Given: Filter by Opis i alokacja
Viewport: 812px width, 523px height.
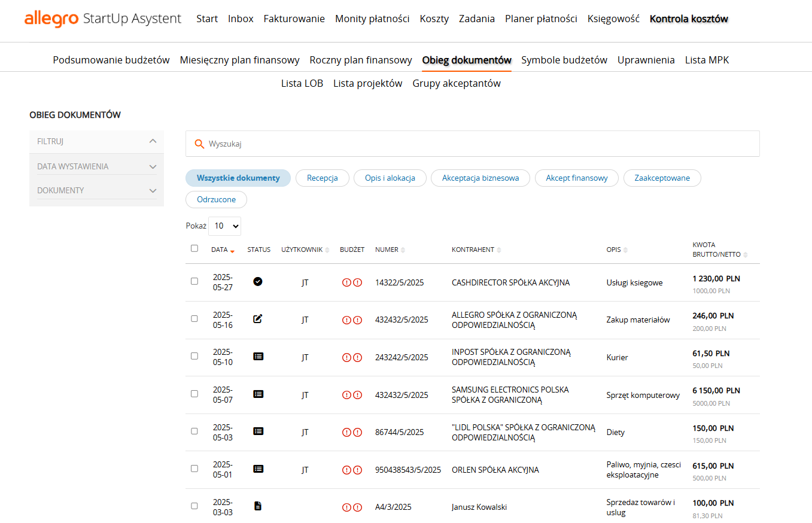Looking at the screenshot, I should click(x=390, y=178).
